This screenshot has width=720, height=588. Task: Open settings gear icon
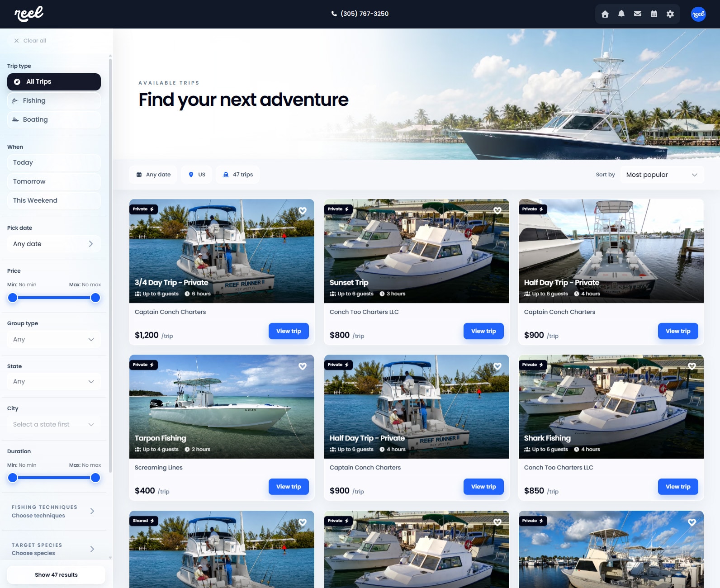click(670, 14)
